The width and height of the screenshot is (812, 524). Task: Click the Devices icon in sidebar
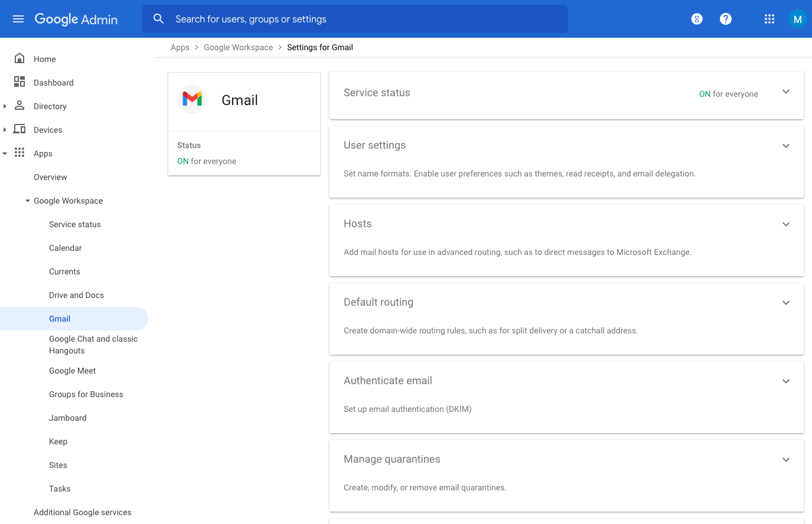(x=19, y=129)
